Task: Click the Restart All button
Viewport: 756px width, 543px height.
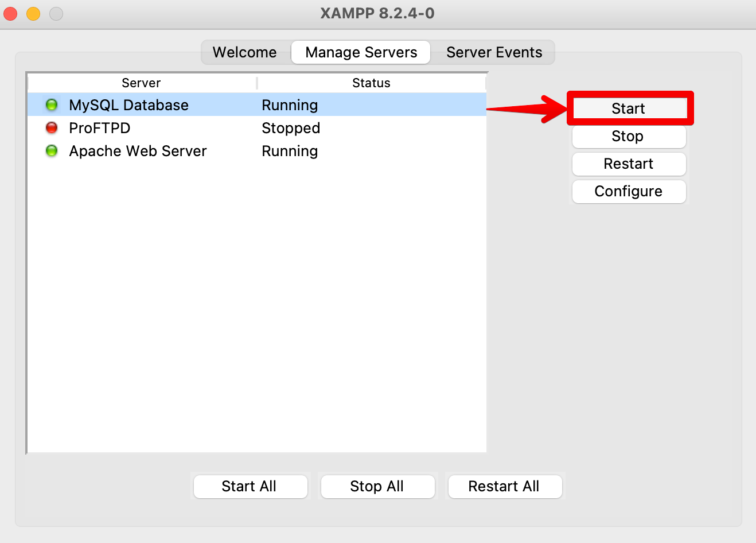Action: point(505,487)
